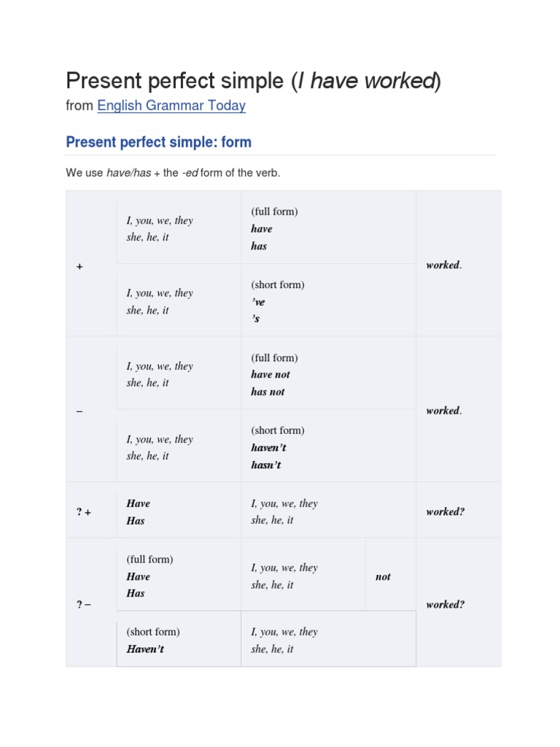Click the bold 'hasn't' text
The height and width of the screenshot is (747, 560).
pyautogui.click(x=266, y=465)
